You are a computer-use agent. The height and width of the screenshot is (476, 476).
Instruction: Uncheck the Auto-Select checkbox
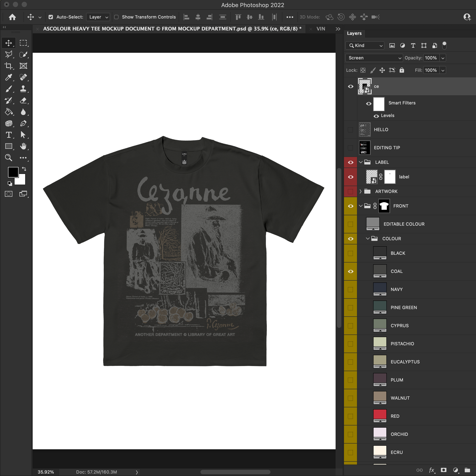coord(51,17)
